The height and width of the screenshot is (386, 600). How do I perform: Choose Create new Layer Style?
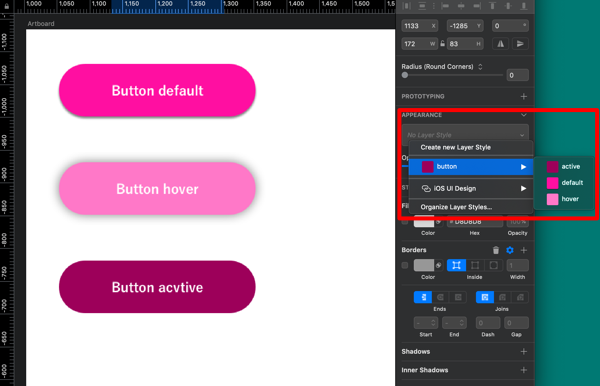pos(471,147)
